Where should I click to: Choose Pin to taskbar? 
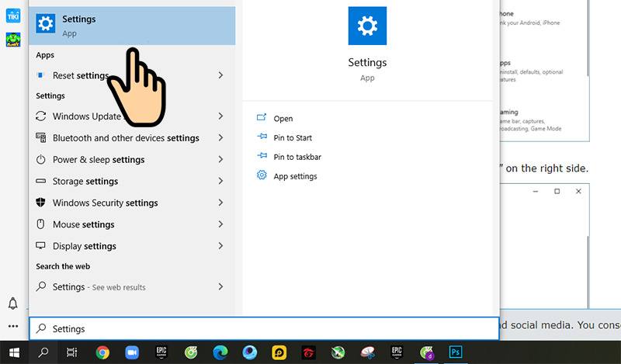click(297, 157)
